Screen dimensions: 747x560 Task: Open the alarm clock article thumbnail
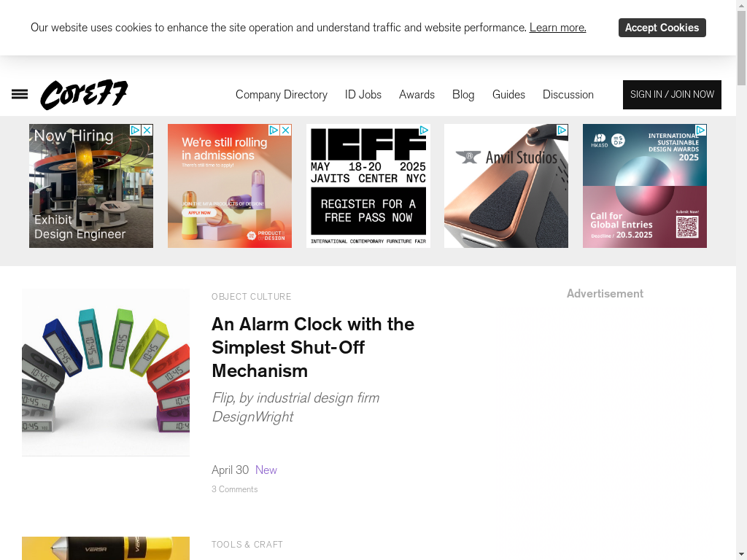coord(106,373)
